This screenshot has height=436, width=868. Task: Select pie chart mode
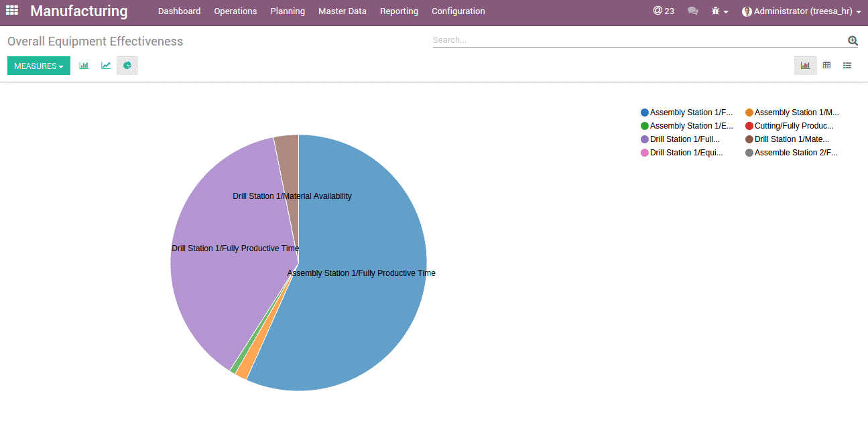(x=127, y=66)
